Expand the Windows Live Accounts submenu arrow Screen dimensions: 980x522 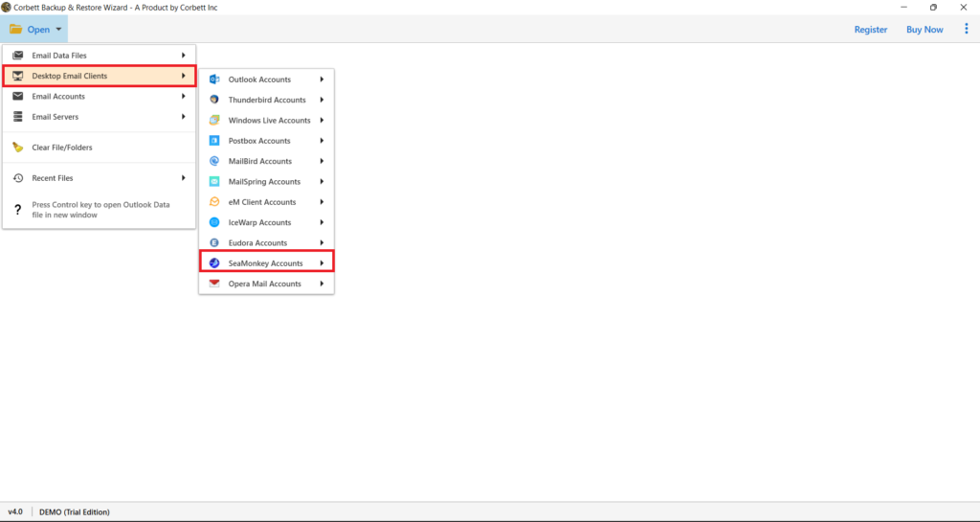[x=322, y=120]
